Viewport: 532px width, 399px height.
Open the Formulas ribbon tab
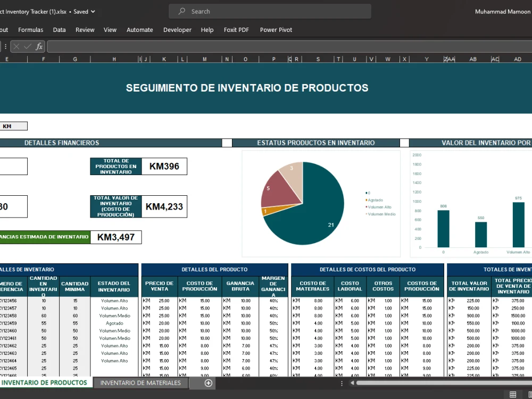[x=30, y=30]
